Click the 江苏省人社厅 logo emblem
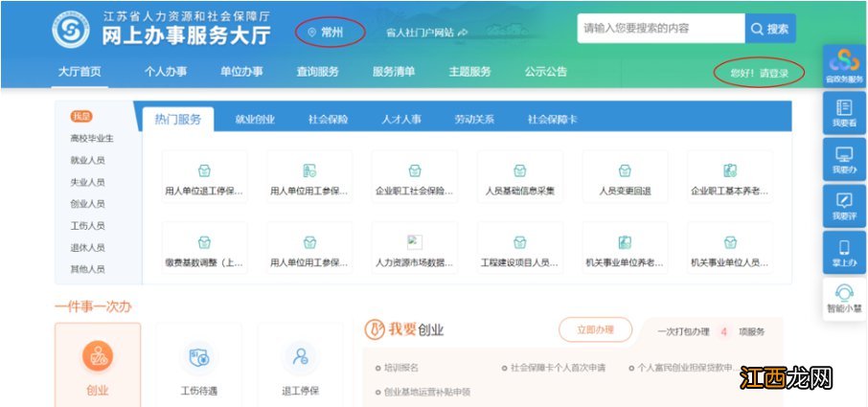 coord(71,29)
